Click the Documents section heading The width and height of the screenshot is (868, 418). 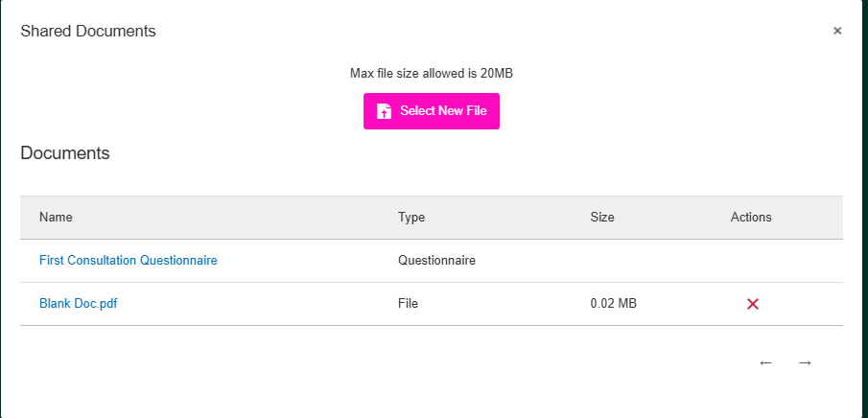point(65,153)
